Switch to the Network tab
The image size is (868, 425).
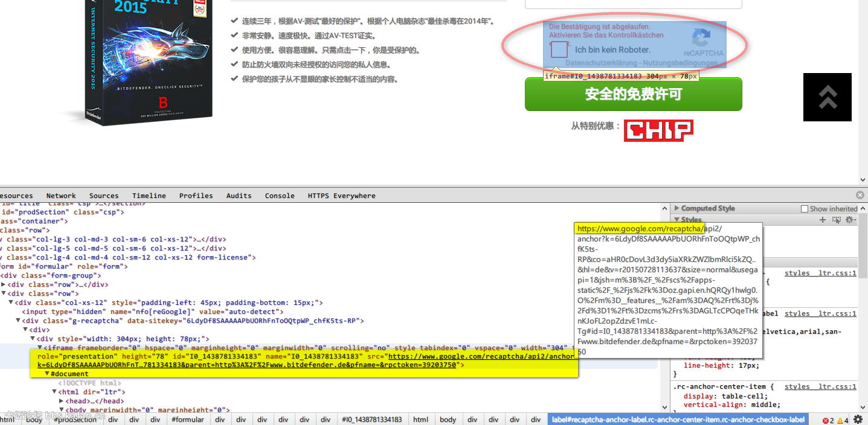[x=61, y=196]
